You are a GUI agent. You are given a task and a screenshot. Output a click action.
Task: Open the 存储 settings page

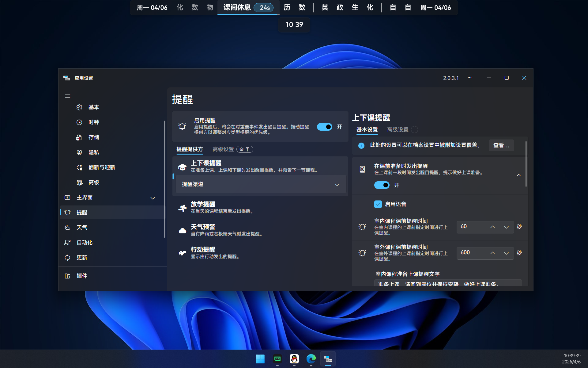click(x=94, y=137)
